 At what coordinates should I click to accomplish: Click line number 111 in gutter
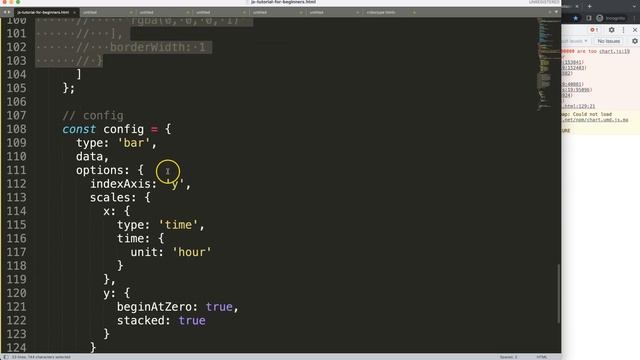[16, 170]
